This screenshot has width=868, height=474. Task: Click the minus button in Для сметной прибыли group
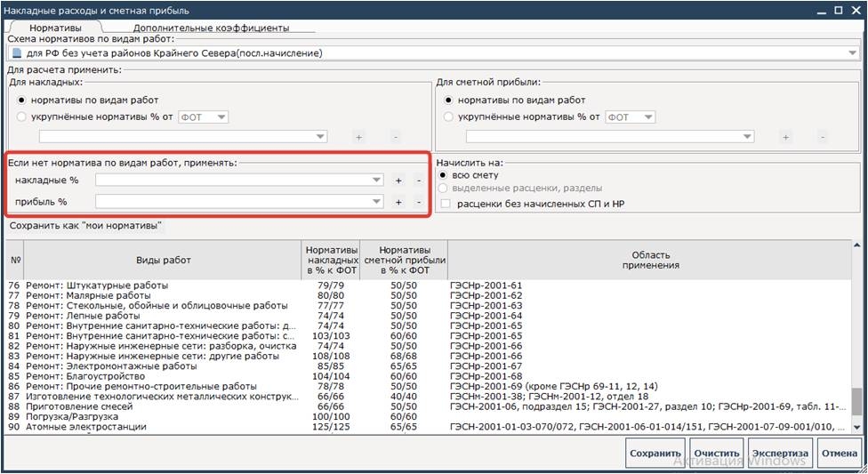click(822, 137)
